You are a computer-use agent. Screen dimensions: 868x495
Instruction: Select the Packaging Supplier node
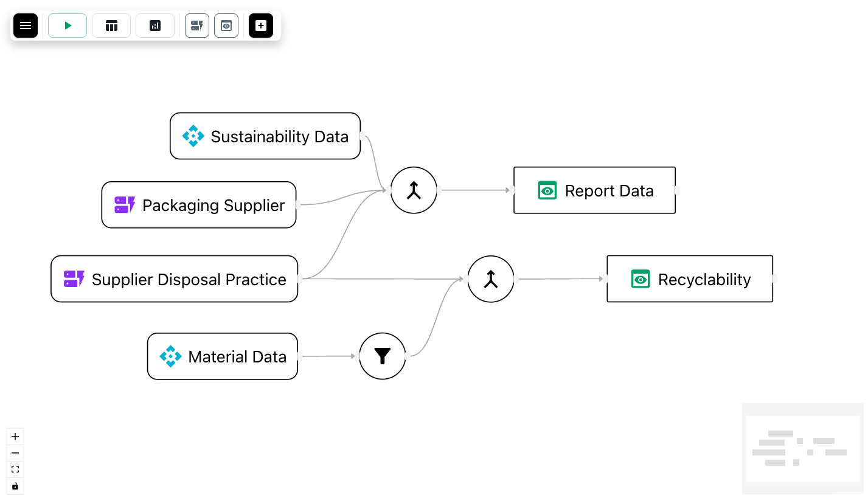tap(199, 205)
